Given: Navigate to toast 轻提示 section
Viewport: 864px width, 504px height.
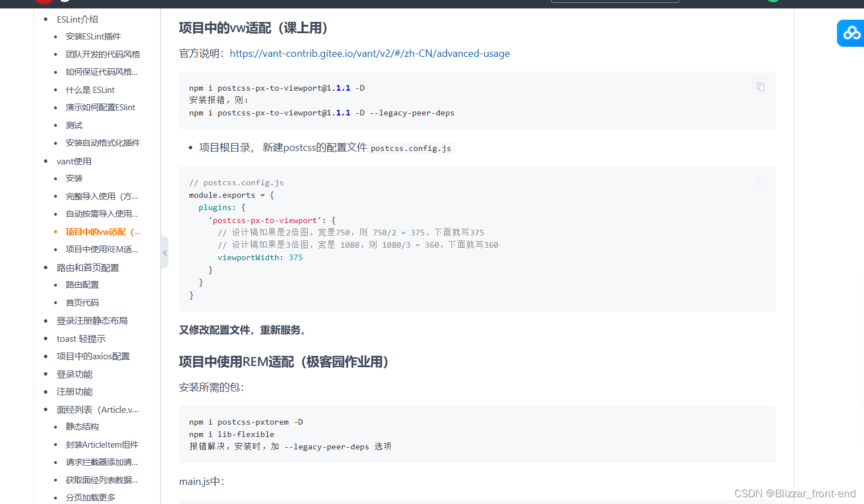Looking at the screenshot, I should pyautogui.click(x=81, y=338).
